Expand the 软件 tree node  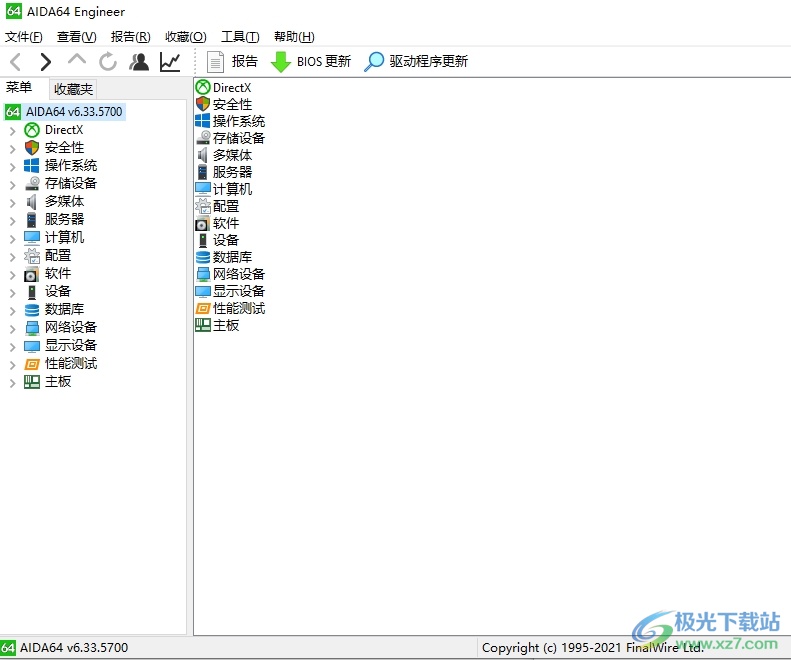[13, 274]
